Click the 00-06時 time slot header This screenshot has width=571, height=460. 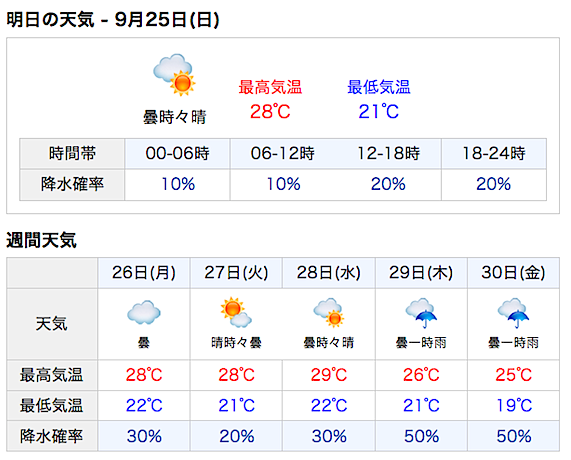(x=177, y=153)
